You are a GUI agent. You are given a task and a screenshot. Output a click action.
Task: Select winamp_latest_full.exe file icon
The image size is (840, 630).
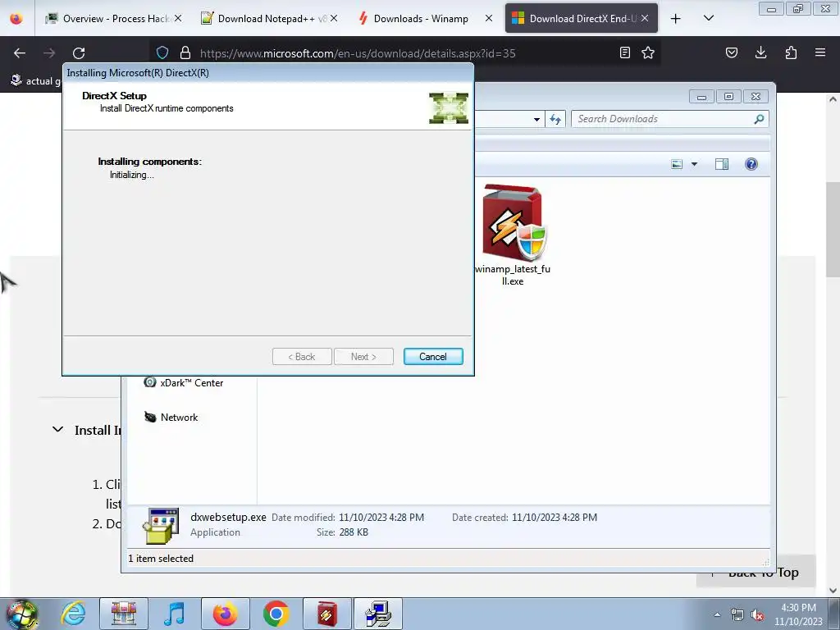514,221
